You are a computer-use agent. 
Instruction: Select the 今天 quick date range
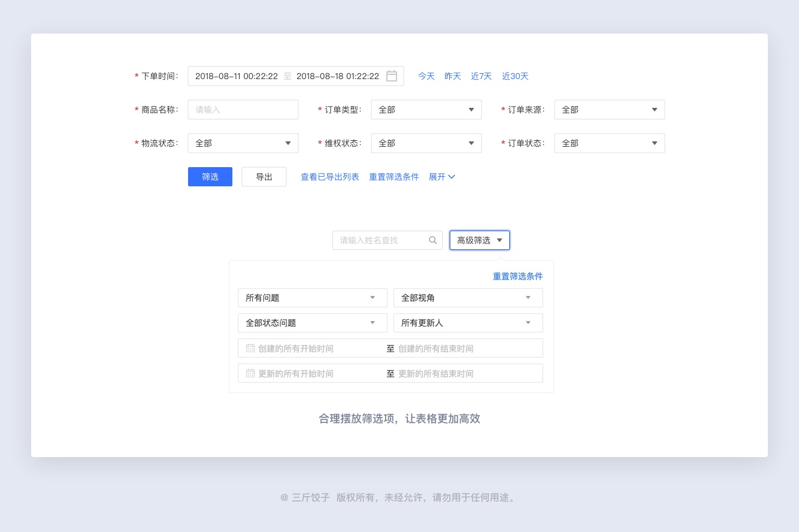click(426, 76)
